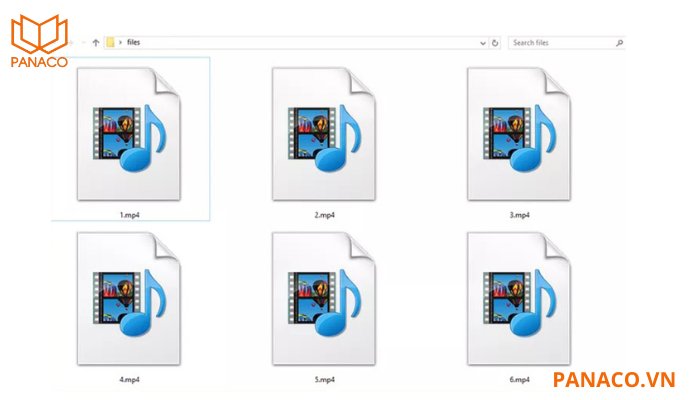Select the 3.mp4 video file icon
The image size is (700, 400).
click(x=519, y=134)
